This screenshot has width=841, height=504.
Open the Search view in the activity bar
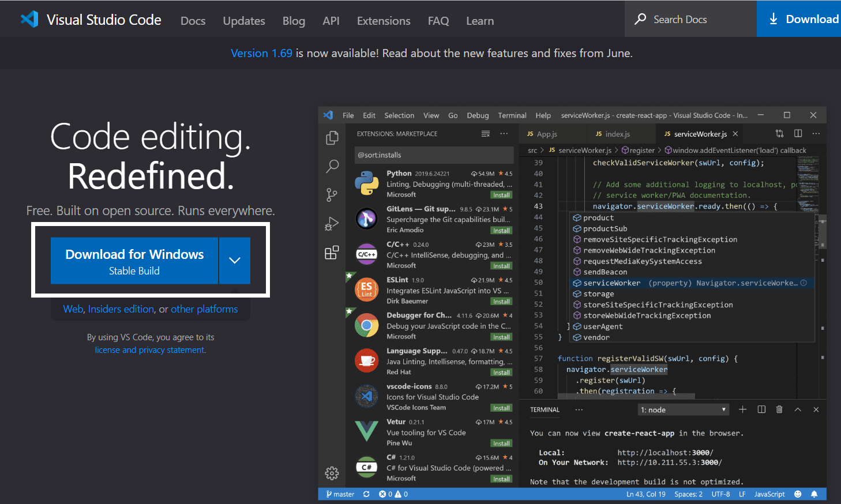click(332, 166)
